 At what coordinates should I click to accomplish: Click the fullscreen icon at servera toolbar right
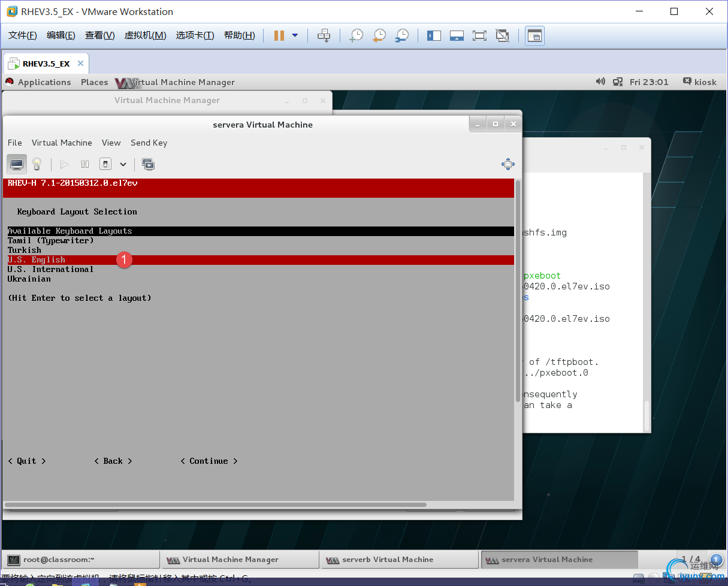508,164
